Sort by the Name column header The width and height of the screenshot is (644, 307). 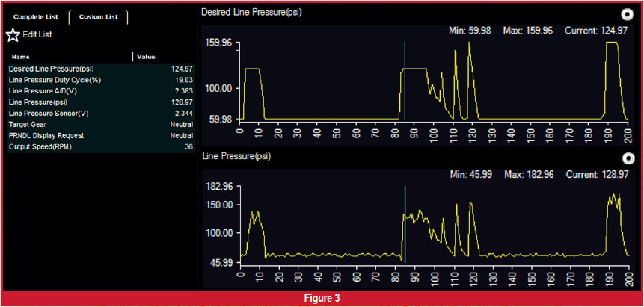click(21, 57)
